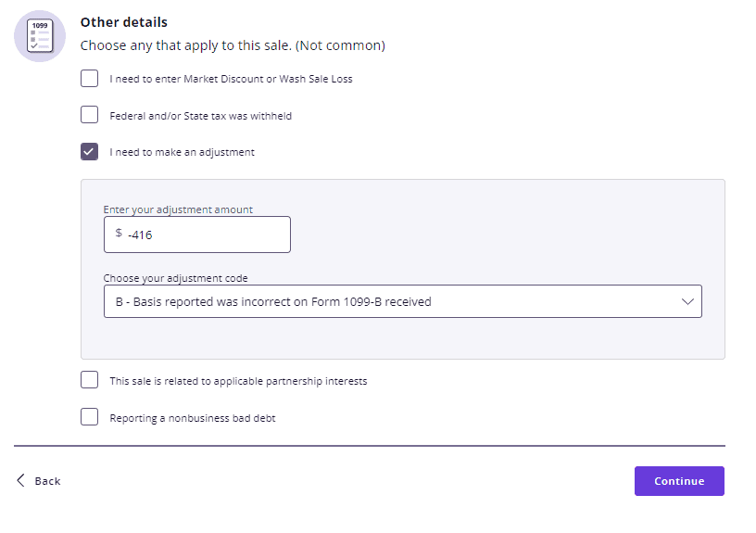Check the applicable partnership interests checkbox
756x533 pixels.
point(89,380)
